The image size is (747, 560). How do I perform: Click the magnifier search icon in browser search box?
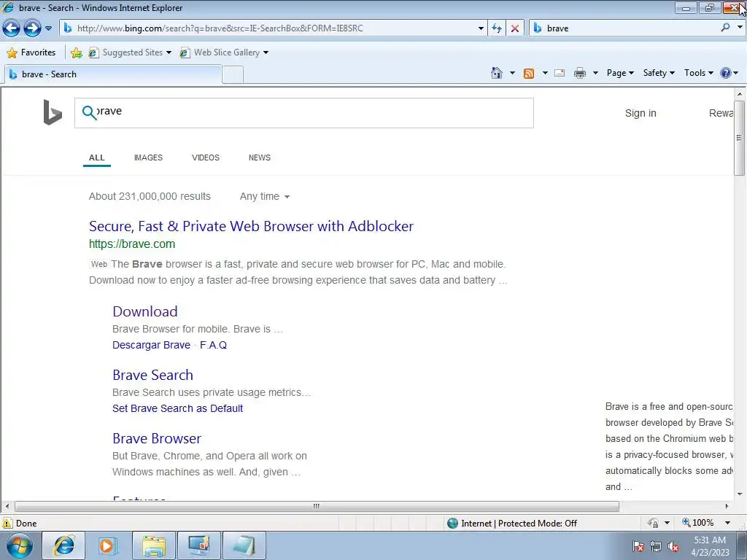coord(725,28)
